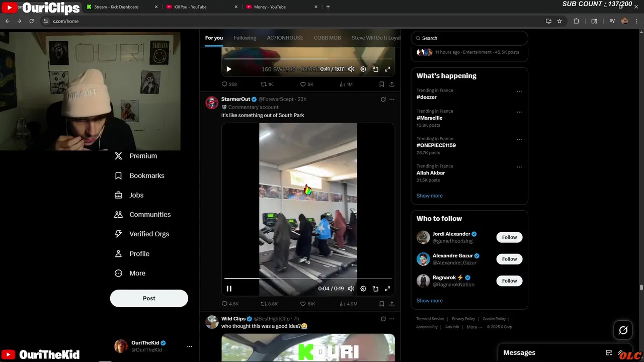Screen dimensions: 644x362
Task: Switch to Stream Kick Dashboard browser tab
Action: (x=122, y=7)
